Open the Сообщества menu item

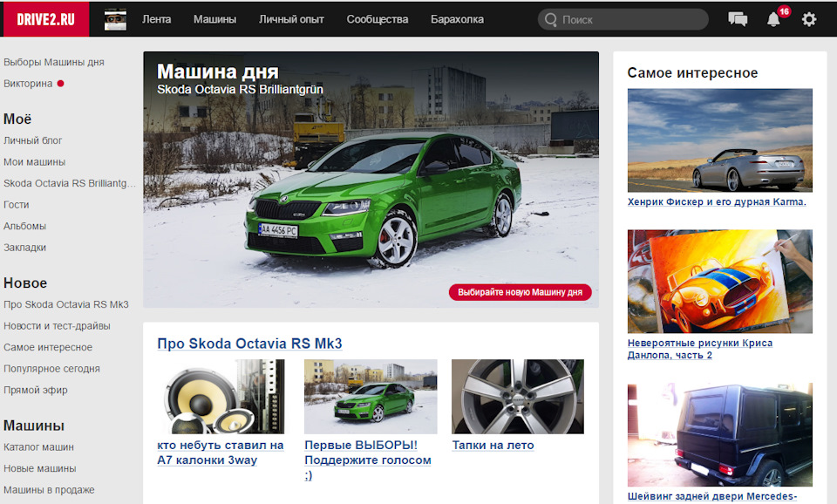click(x=378, y=19)
